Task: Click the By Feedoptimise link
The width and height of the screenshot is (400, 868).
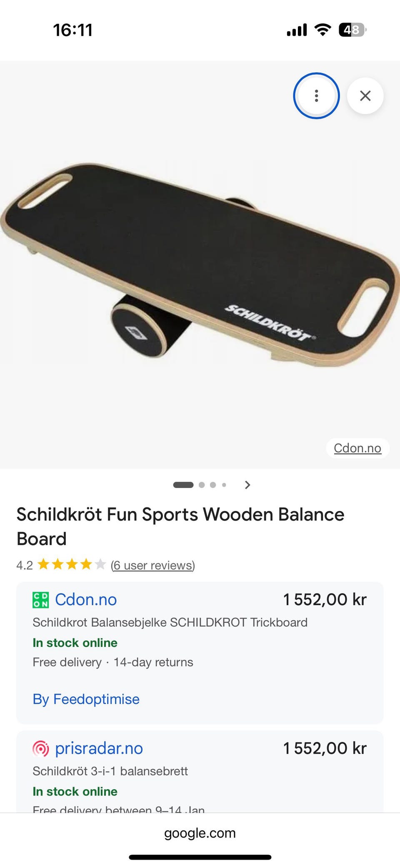Action: point(86,699)
